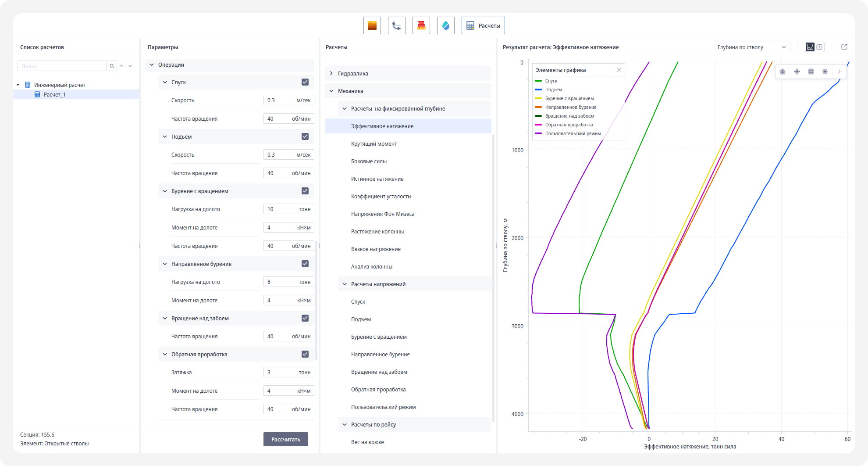Take chart snapshot with camera icon

783,72
